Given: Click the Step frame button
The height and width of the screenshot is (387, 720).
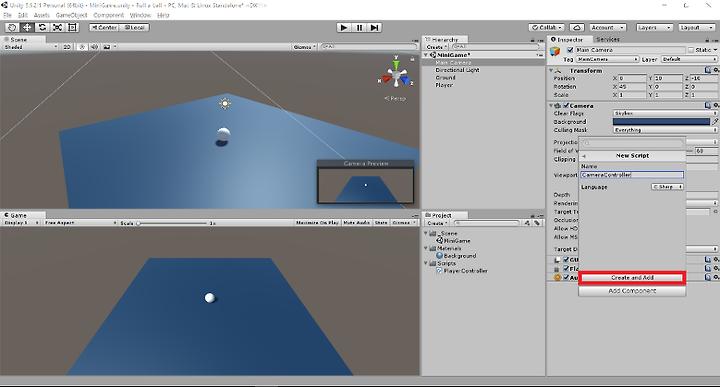Looking at the screenshot, I should click(375, 28).
